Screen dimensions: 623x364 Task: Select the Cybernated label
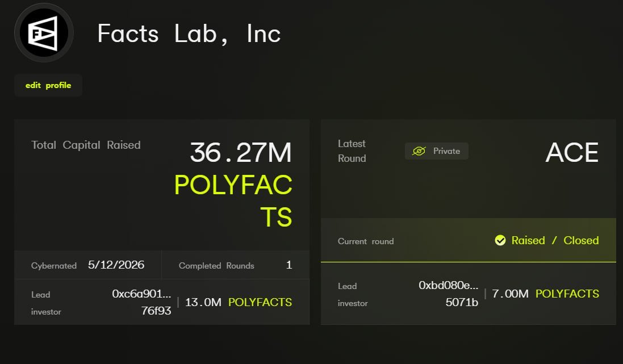53,266
